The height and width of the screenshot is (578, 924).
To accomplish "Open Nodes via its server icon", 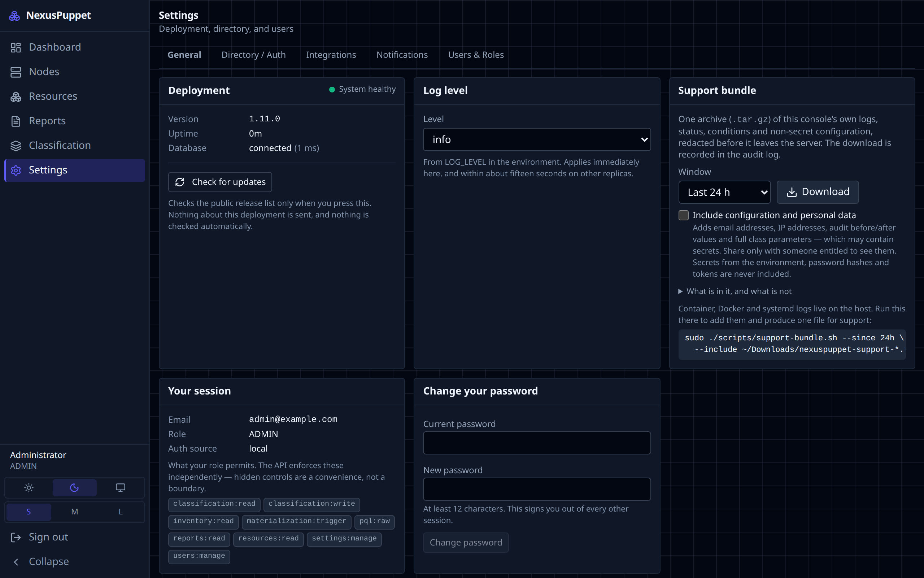I will 16,72.
